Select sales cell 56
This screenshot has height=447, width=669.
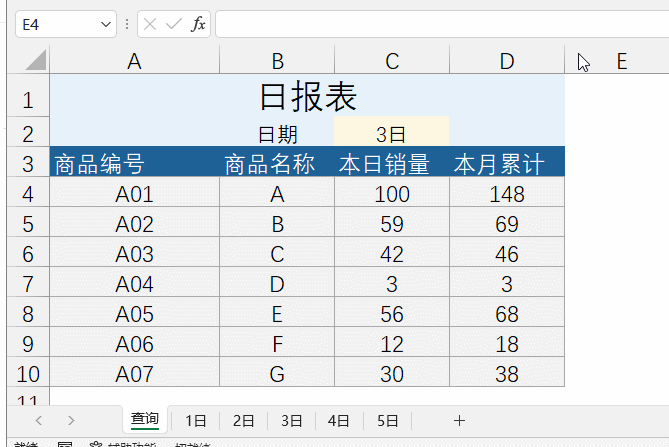coord(392,312)
